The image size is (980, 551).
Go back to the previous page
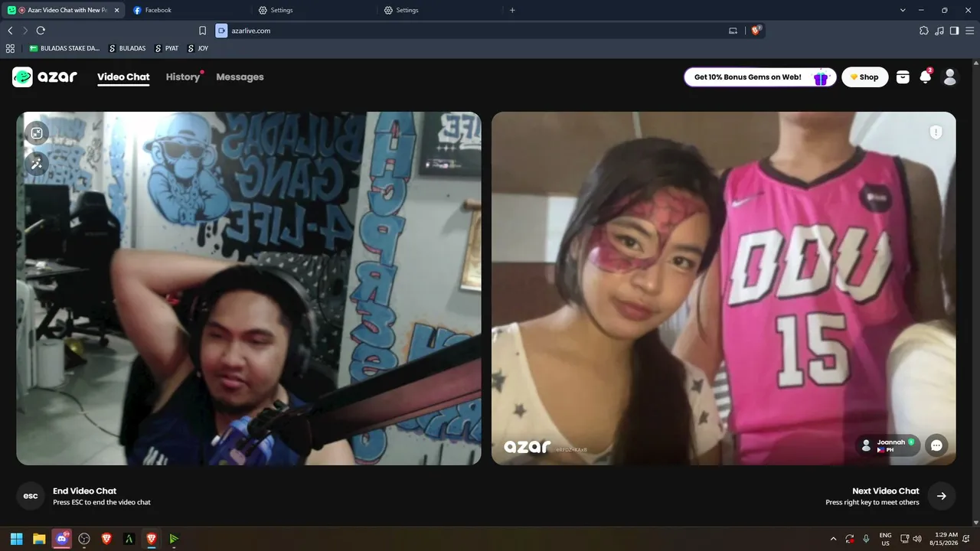[x=10, y=31]
